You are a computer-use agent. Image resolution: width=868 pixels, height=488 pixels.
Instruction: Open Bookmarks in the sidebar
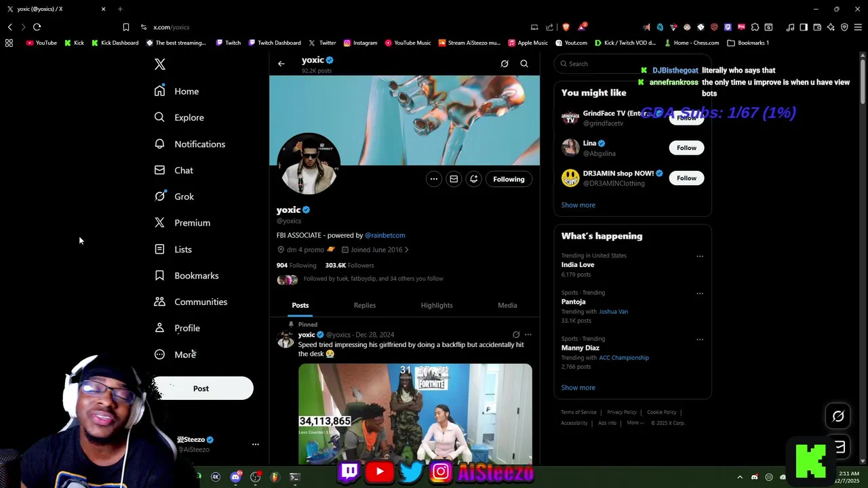pos(186,275)
